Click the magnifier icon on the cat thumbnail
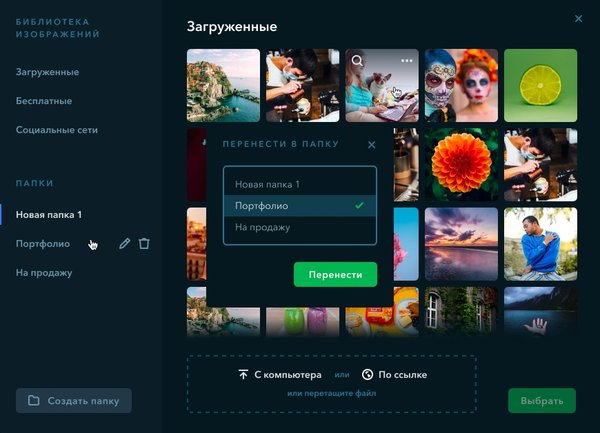The width and height of the screenshot is (600, 433). click(357, 61)
